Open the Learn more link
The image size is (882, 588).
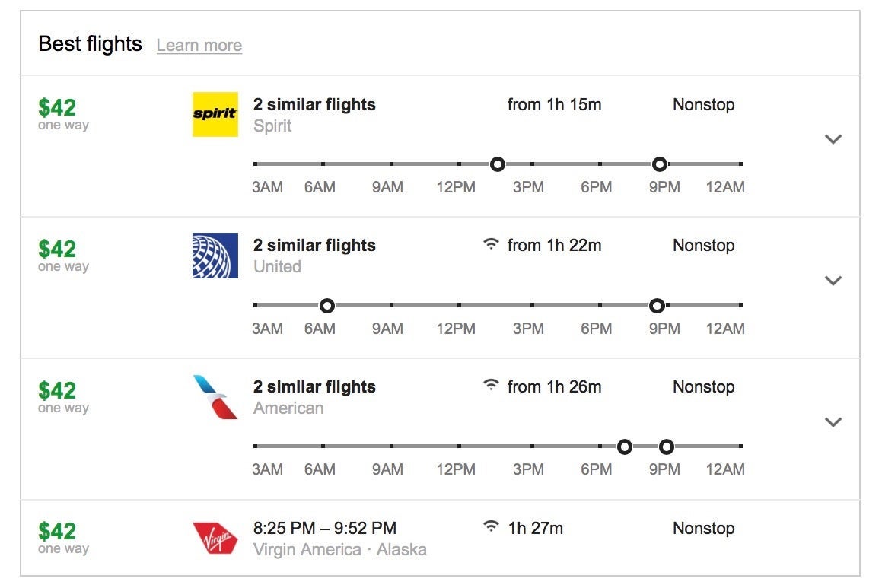coord(199,45)
